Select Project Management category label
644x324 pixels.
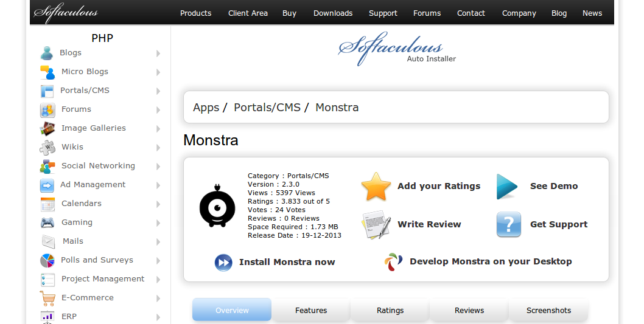click(103, 279)
